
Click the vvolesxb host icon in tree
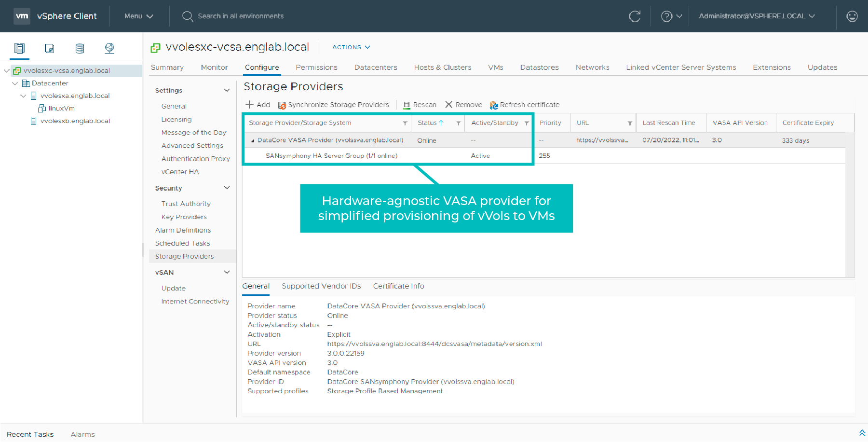pos(33,121)
